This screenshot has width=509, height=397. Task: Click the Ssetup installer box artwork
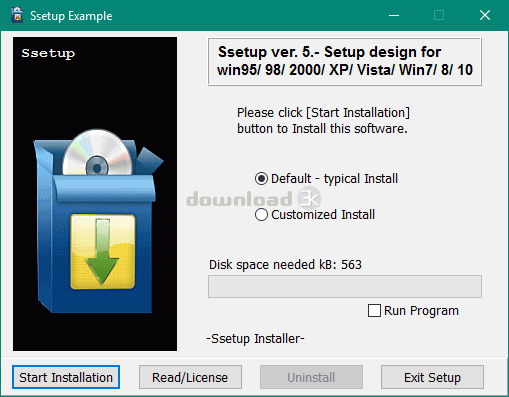(x=95, y=194)
